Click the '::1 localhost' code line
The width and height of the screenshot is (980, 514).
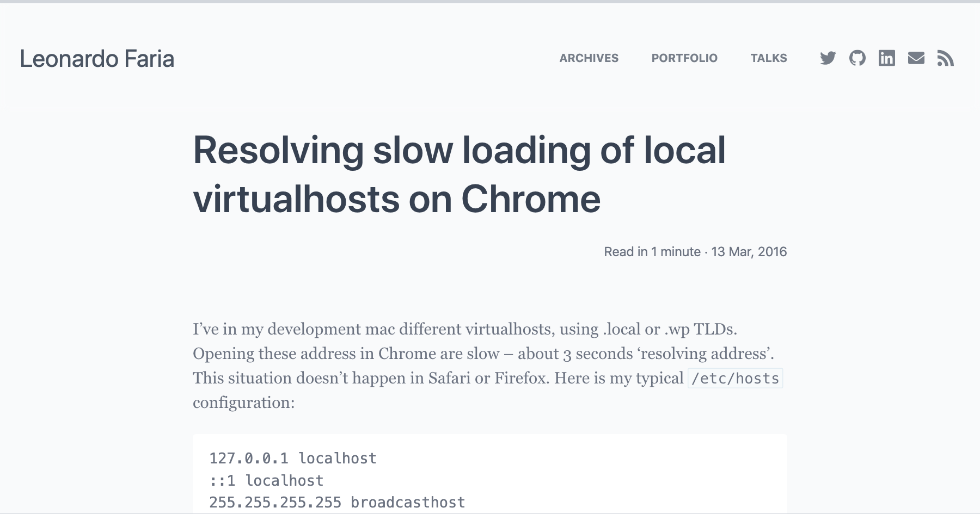[x=266, y=481]
